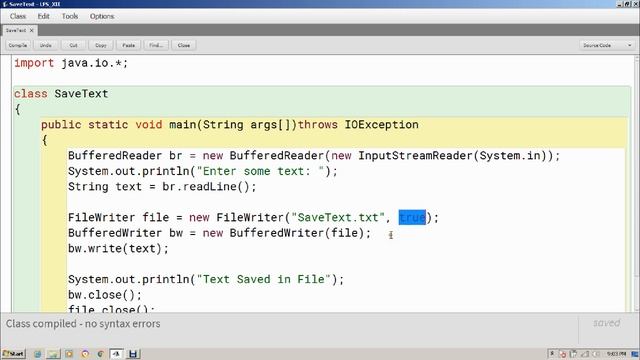The height and width of the screenshot is (360, 640).
Task: Click the Close toolbar button
Action: 184,45
